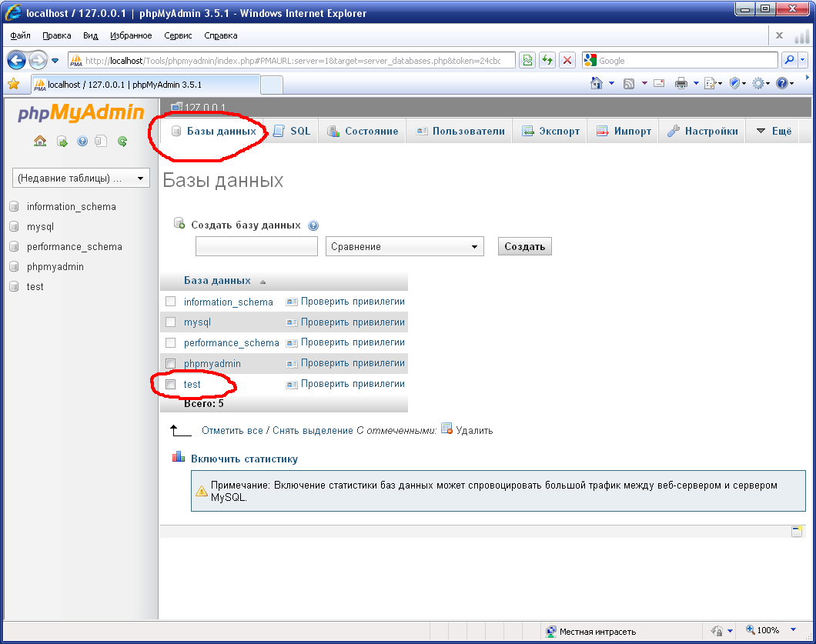816x644 pixels.
Task: Open the Состояние tab
Action: tap(363, 131)
